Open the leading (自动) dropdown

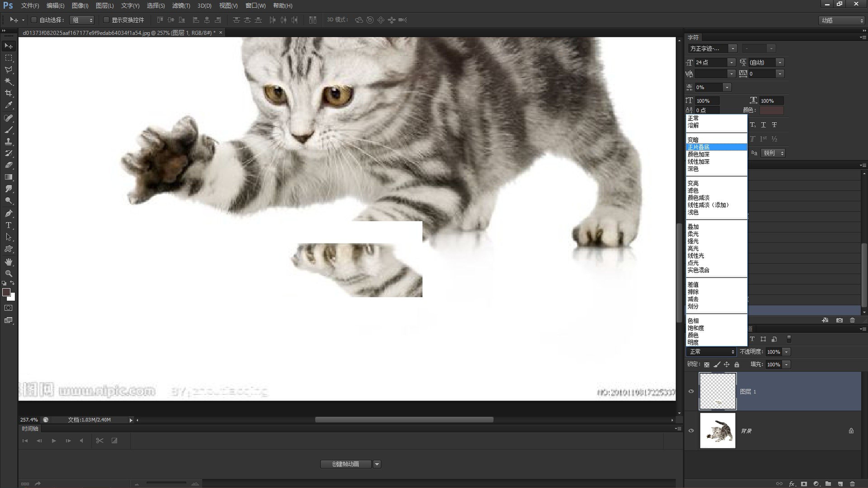click(780, 63)
